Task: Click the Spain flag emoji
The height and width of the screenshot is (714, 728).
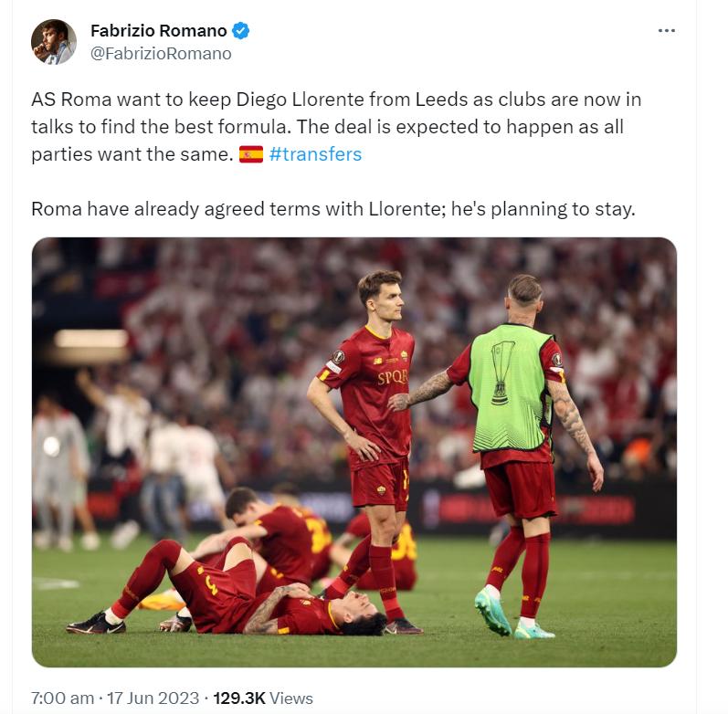Action: pos(251,154)
